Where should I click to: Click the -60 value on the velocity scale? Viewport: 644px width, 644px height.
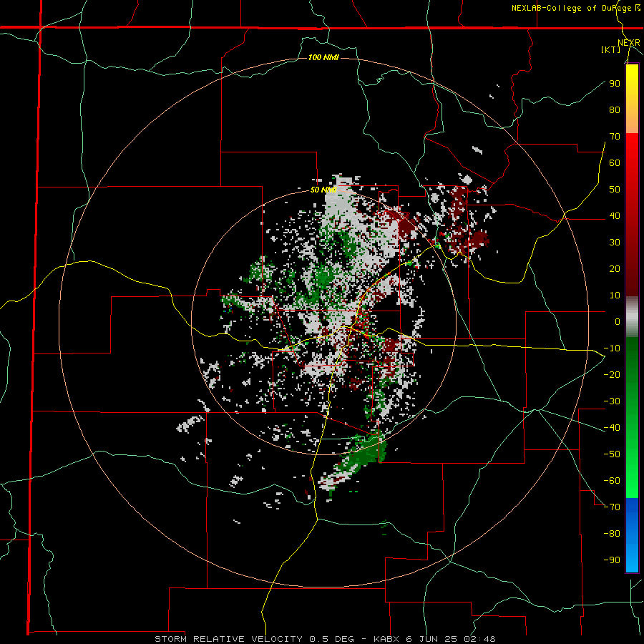point(612,481)
